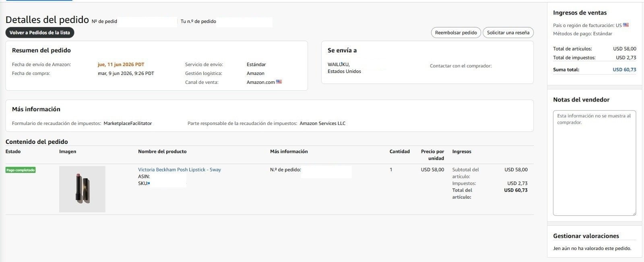Click the Más información section heading
644x262 pixels.
coord(36,109)
